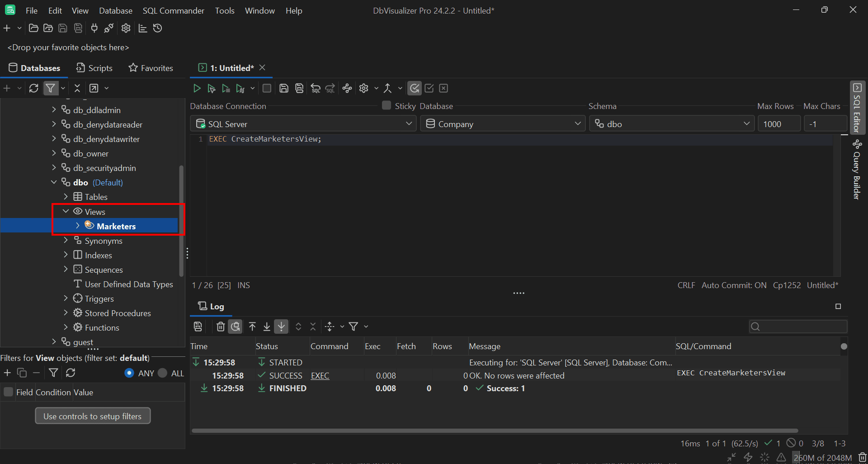Toggle Auto Commit in the status bar

click(x=733, y=285)
